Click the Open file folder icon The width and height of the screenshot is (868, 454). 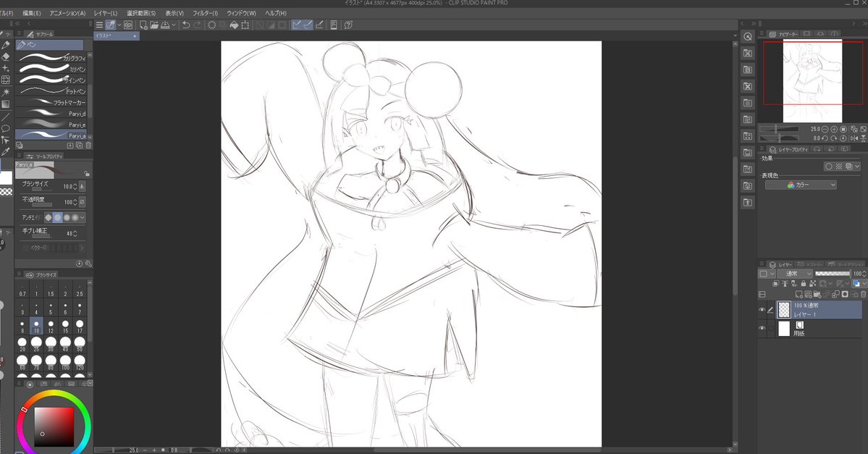pyautogui.click(x=154, y=25)
